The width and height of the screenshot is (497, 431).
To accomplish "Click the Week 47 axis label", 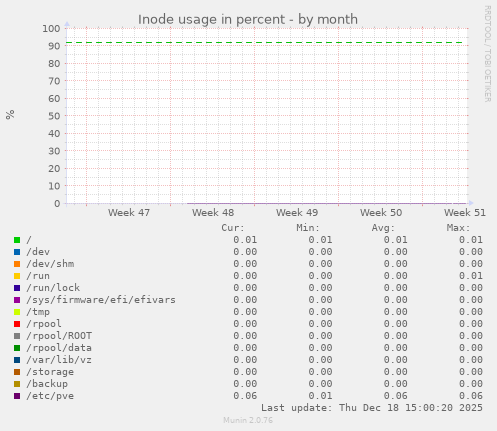I will 129,213.
